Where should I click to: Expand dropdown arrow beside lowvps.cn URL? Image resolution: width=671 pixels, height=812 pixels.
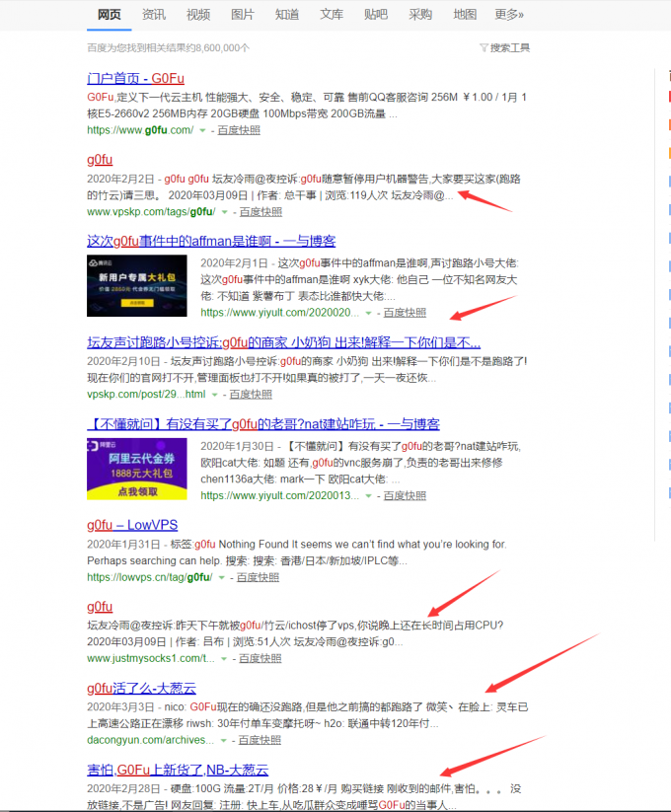click(x=219, y=577)
